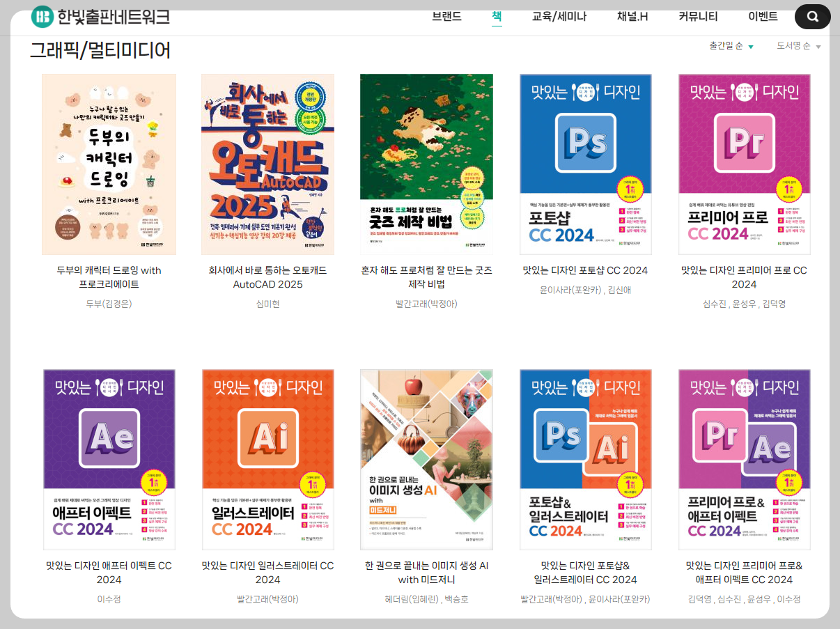
Task: Open the 프리미어 프로& 애프터 이펙트 cover
Action: pyautogui.click(x=745, y=460)
